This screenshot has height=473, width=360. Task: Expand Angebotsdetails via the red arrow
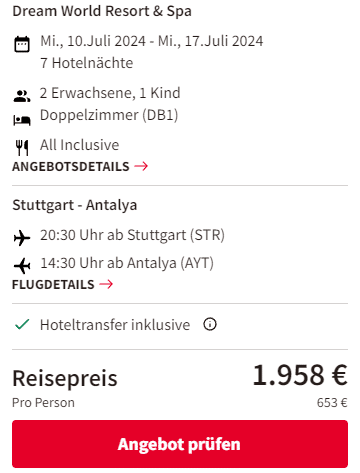coord(141,166)
